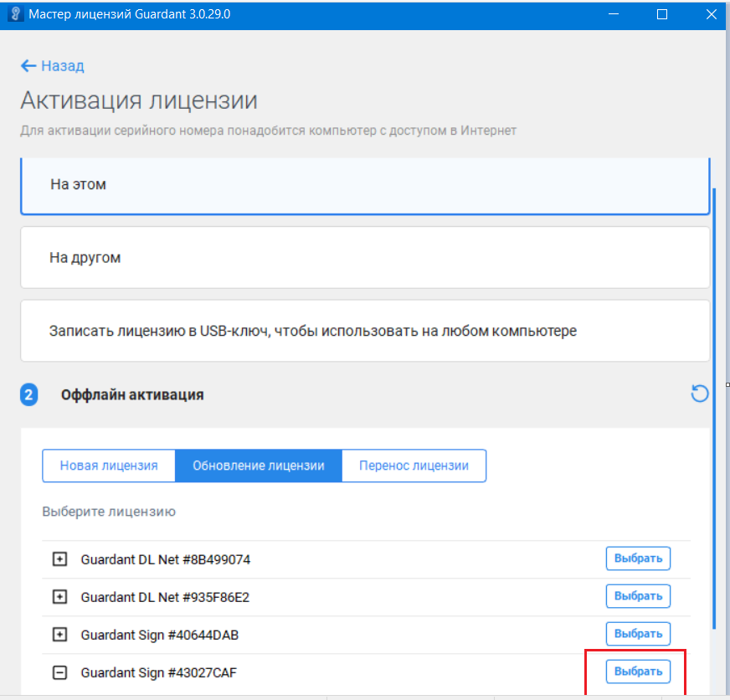This screenshot has height=700, width=730.
Task: Click the vertical scrollbar on the right
Action: pyautogui.click(x=714, y=402)
